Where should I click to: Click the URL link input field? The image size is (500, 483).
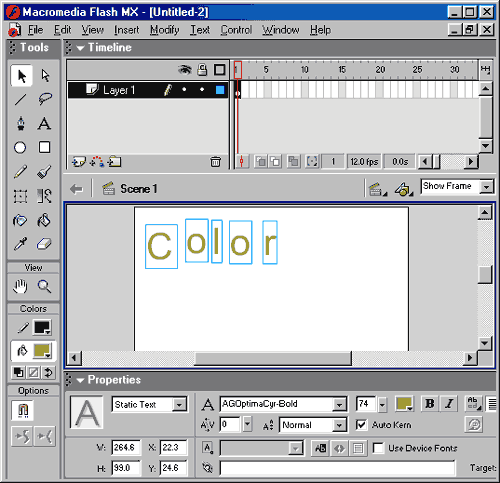click(337, 468)
